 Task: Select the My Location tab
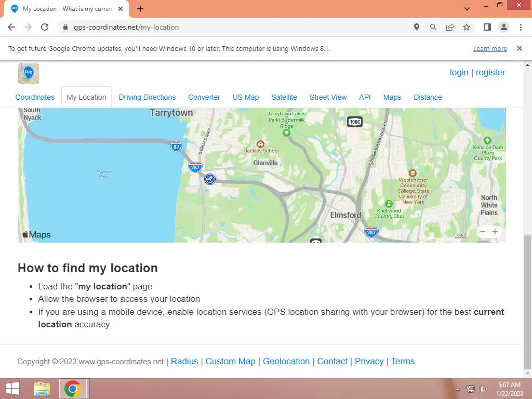[x=87, y=97]
